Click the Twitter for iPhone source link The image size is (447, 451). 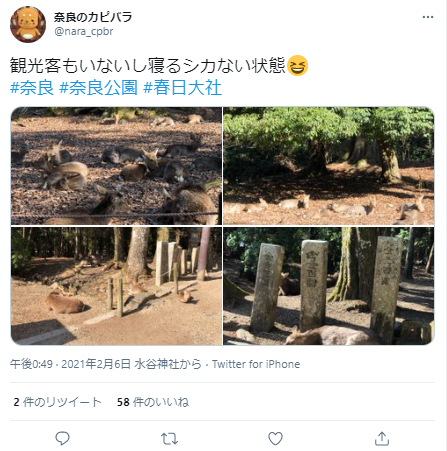256,364
